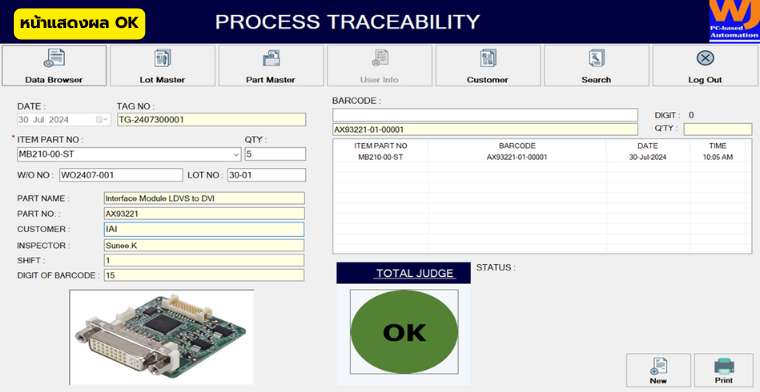Click the CUSTOMER field showing IAI
This screenshot has width=760, height=392.
pyautogui.click(x=204, y=229)
